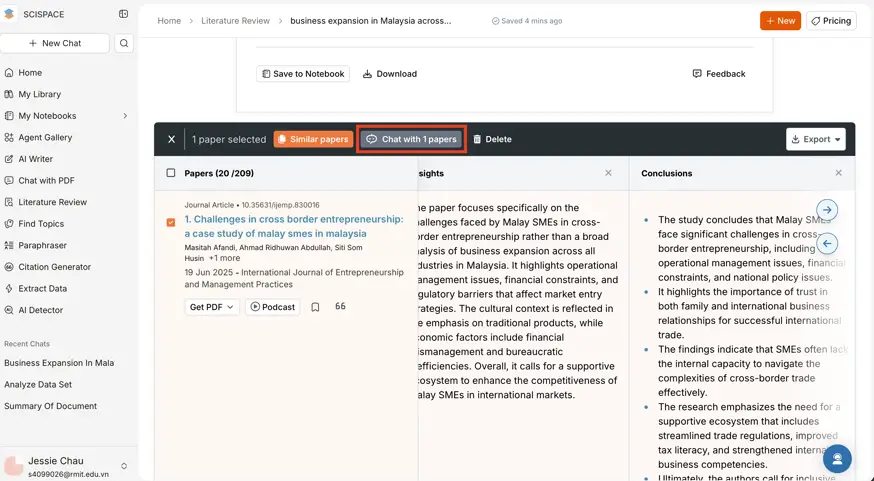Open the Get PDF dropdown
874x481 pixels.
[211, 307]
